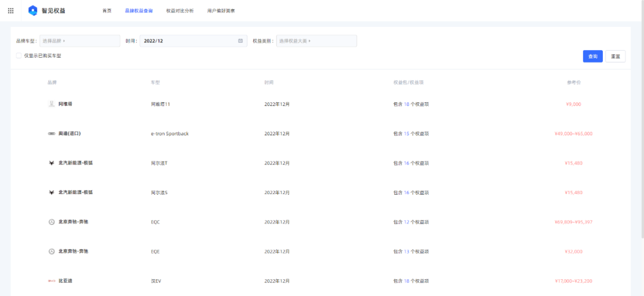Click the 2022年12月 date in the 阿维塔11 row
Image resolution: width=644 pixels, height=296 pixels.
tap(277, 104)
